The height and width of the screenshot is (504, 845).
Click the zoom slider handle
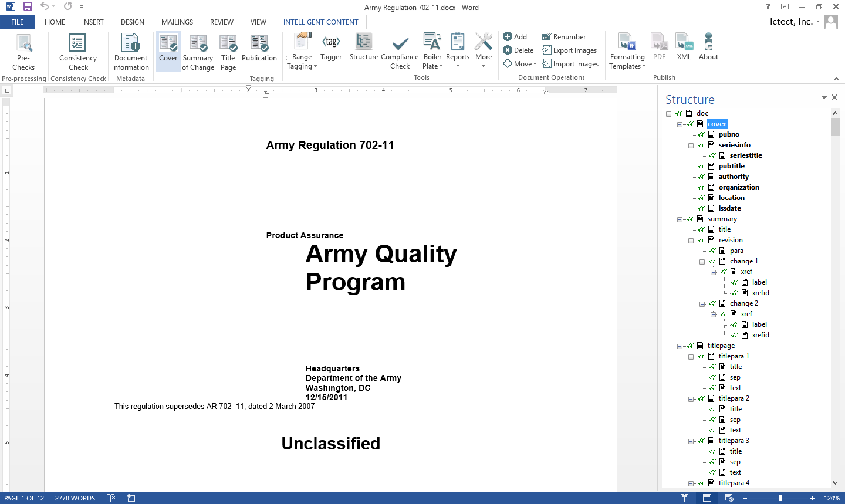780,498
